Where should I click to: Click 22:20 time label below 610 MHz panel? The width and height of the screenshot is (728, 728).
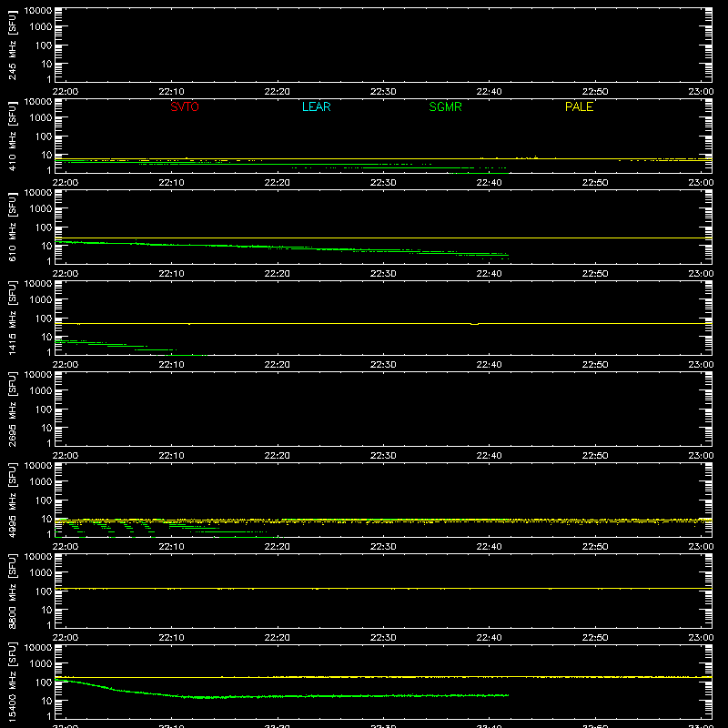[278, 274]
